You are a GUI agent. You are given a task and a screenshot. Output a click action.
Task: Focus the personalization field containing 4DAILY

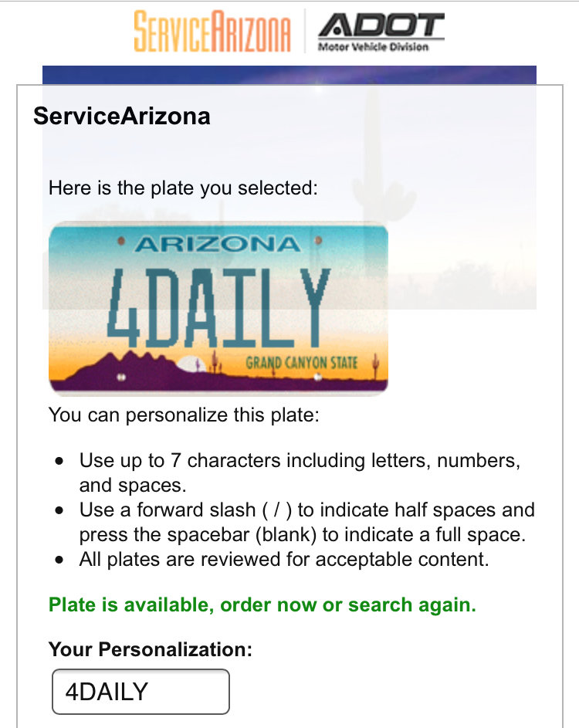click(x=141, y=691)
